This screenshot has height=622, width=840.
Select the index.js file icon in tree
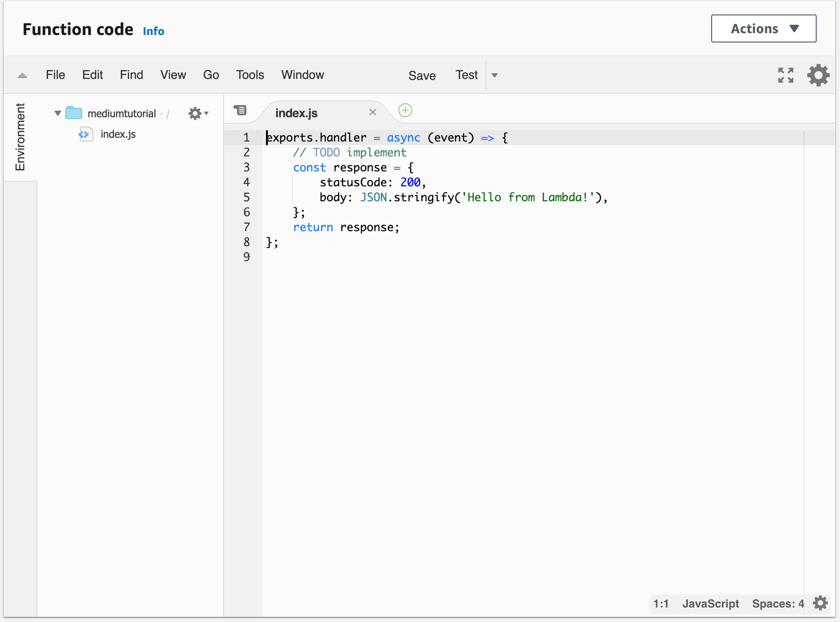[85, 134]
